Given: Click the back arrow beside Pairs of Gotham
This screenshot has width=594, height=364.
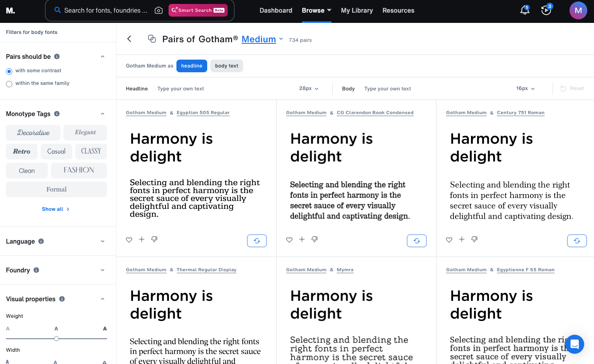Looking at the screenshot, I should [129, 39].
